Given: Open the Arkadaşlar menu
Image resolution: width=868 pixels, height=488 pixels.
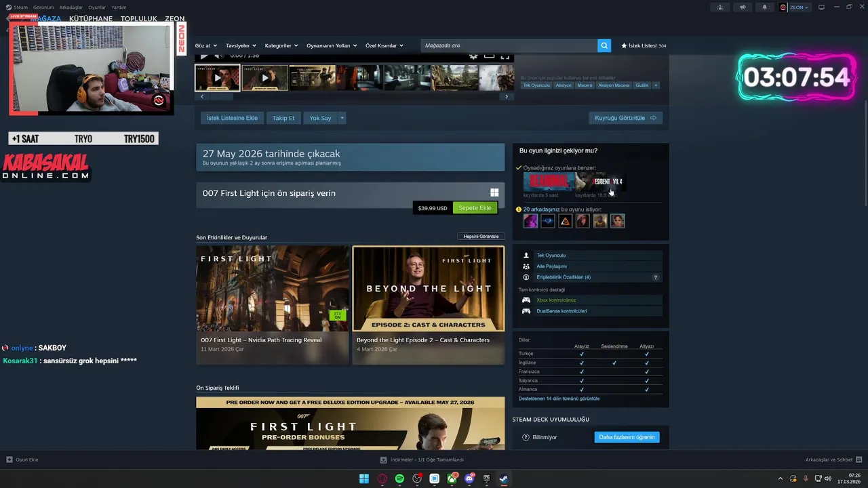Looking at the screenshot, I should click(x=71, y=7).
